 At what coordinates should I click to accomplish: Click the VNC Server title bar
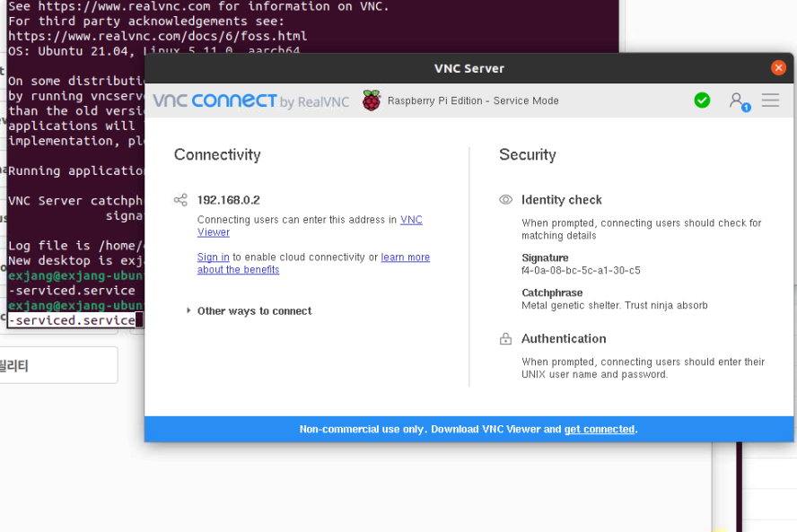coord(469,68)
